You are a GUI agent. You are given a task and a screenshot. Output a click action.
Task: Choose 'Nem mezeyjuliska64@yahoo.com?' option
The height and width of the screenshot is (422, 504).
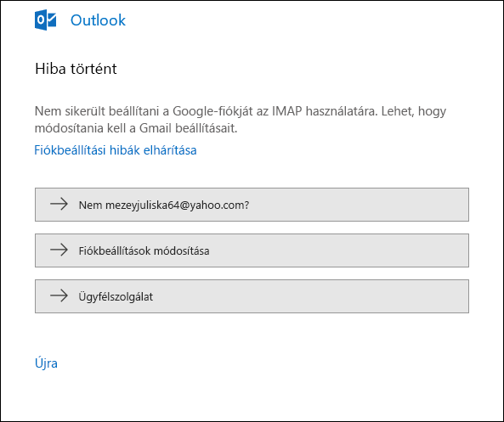click(x=252, y=205)
